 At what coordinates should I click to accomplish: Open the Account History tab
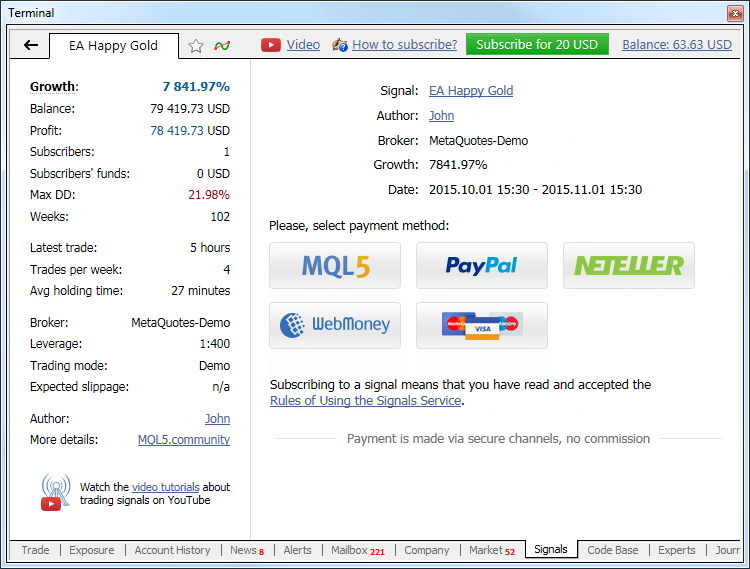(x=172, y=550)
